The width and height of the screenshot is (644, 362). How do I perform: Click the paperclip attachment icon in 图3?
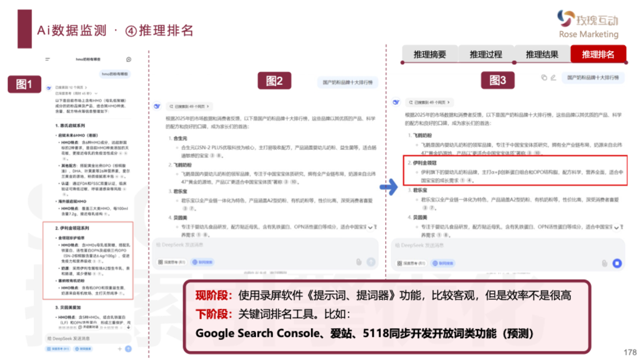point(605,263)
